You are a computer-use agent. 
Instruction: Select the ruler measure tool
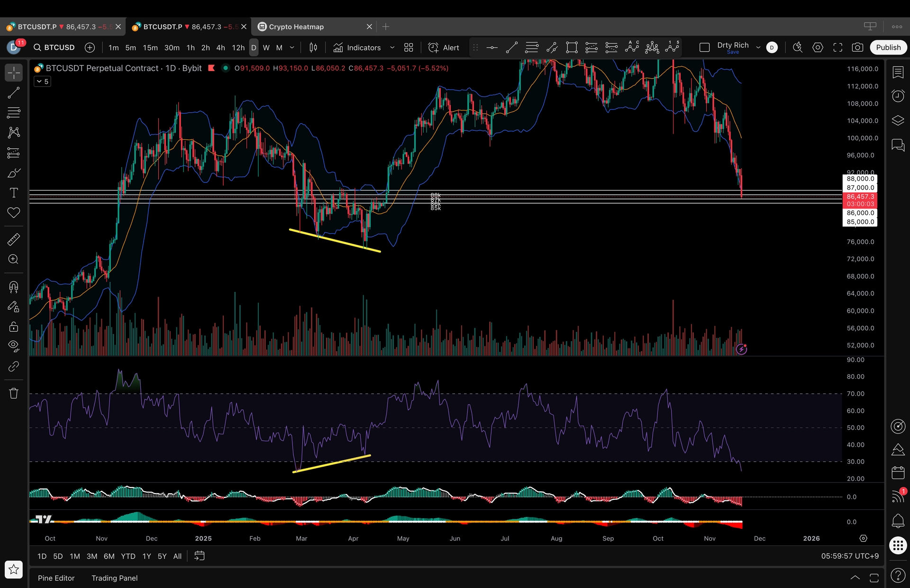(14, 239)
